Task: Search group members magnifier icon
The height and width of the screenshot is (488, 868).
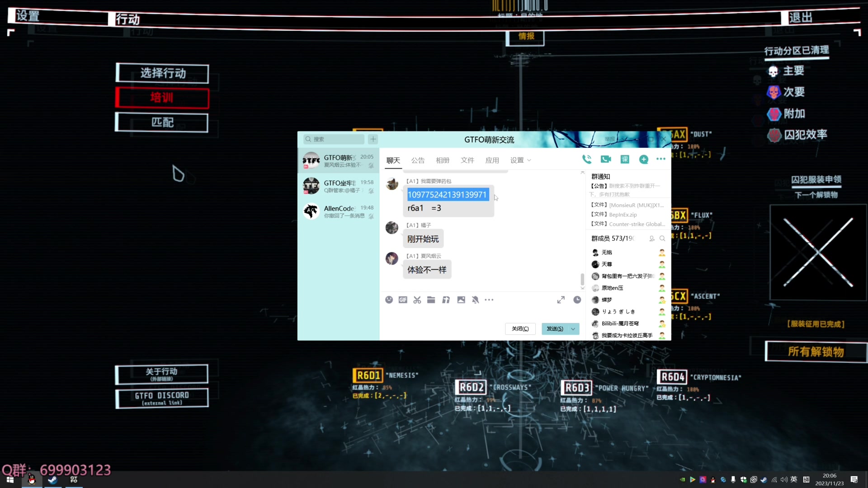Action: pos(662,238)
